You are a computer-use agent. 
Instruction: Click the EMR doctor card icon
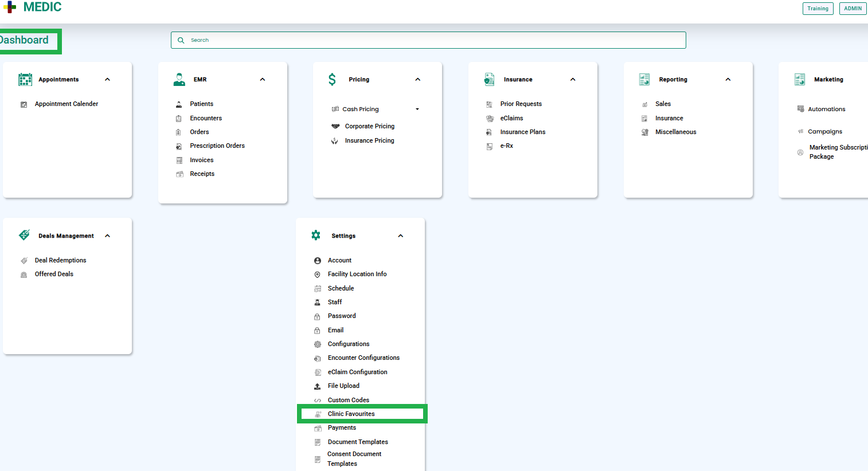coord(179,80)
